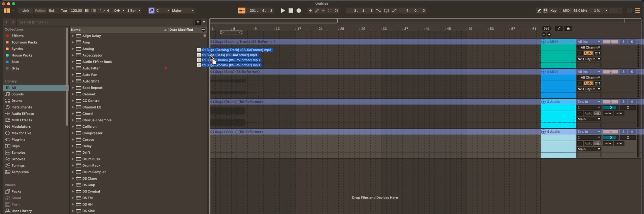Click the Tap tempo button

pos(64,11)
